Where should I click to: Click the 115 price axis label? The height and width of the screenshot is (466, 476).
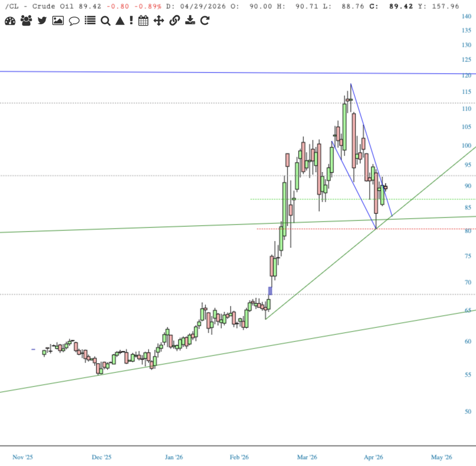click(x=466, y=92)
